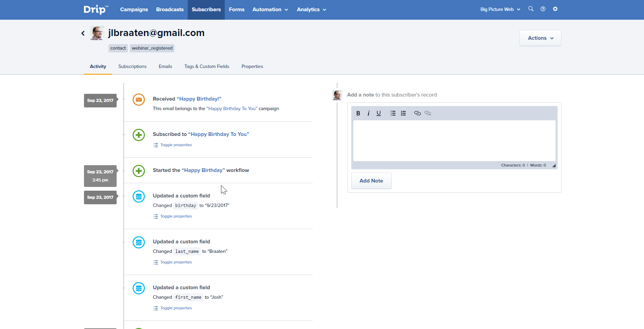Click small avatar beside Add a note
The width and height of the screenshot is (644, 329).
pos(337,95)
